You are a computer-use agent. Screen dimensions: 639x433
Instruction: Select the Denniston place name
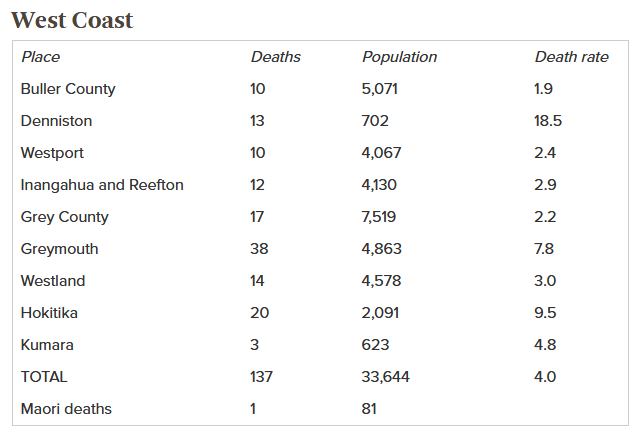pos(56,121)
